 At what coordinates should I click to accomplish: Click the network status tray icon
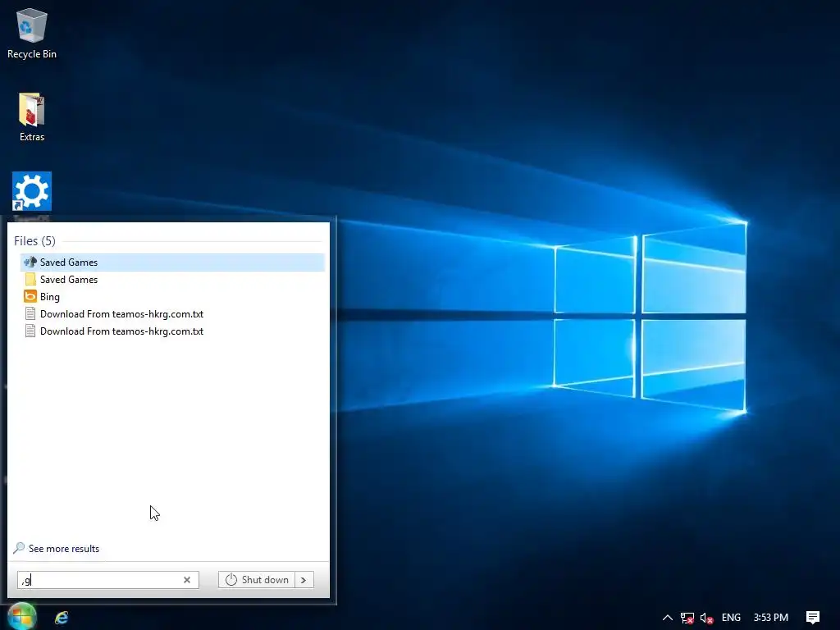[687, 618]
